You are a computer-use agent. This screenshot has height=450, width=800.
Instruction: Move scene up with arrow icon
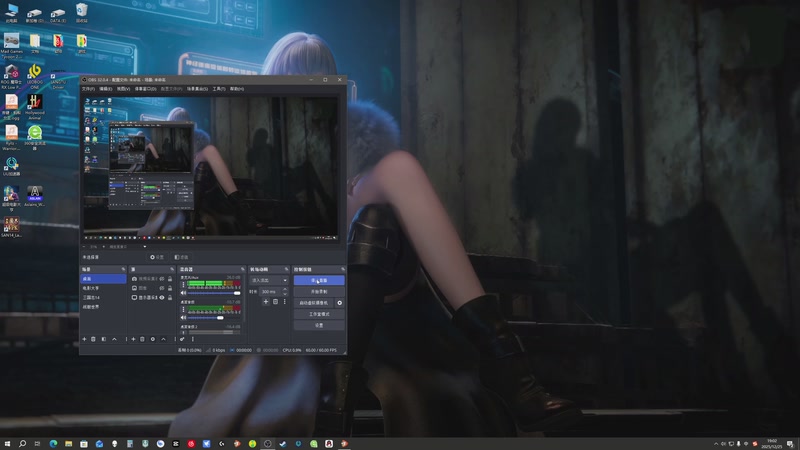click(114, 339)
